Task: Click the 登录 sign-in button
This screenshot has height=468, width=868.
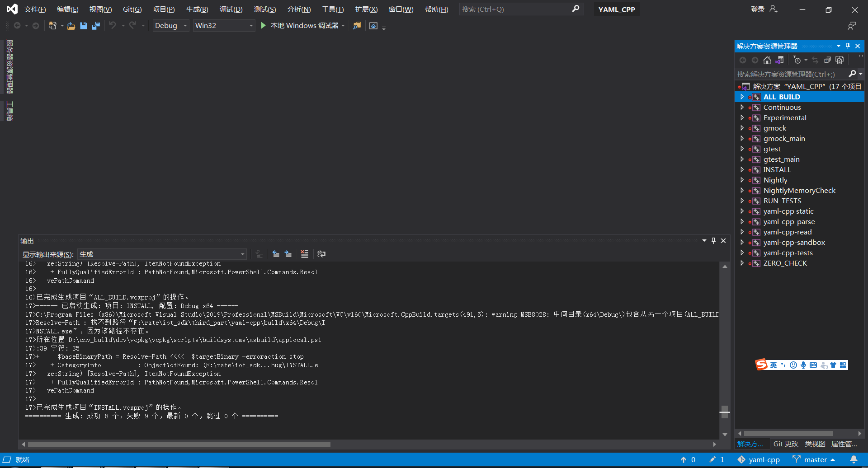Action: [x=757, y=9]
